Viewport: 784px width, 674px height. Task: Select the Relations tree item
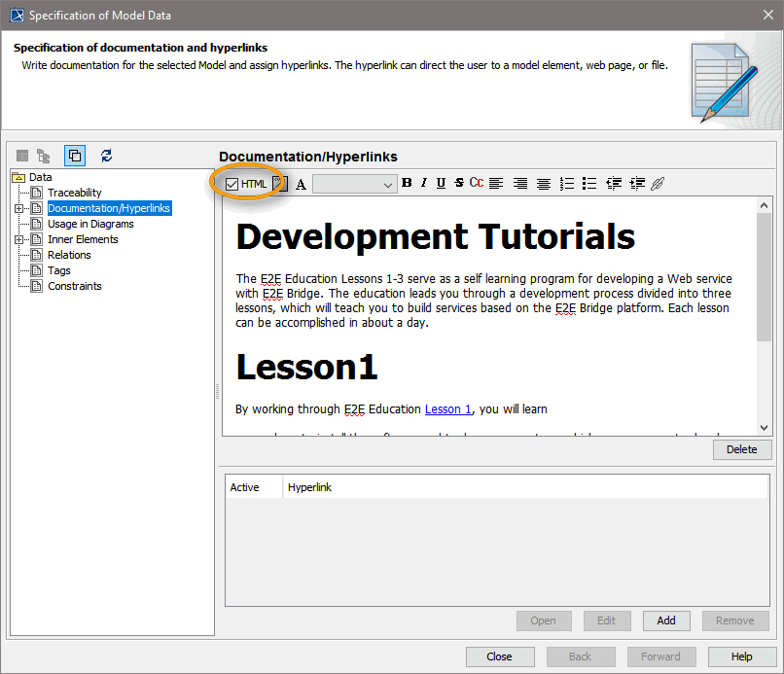pyautogui.click(x=68, y=254)
